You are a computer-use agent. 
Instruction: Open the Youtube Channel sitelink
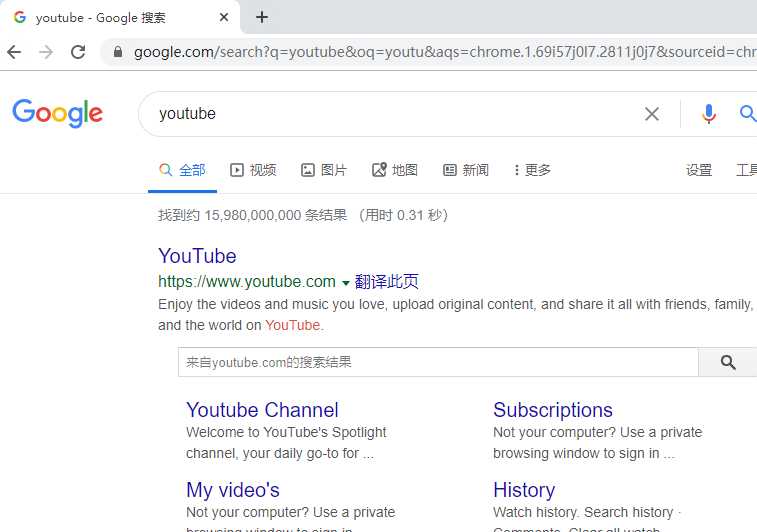click(x=262, y=410)
